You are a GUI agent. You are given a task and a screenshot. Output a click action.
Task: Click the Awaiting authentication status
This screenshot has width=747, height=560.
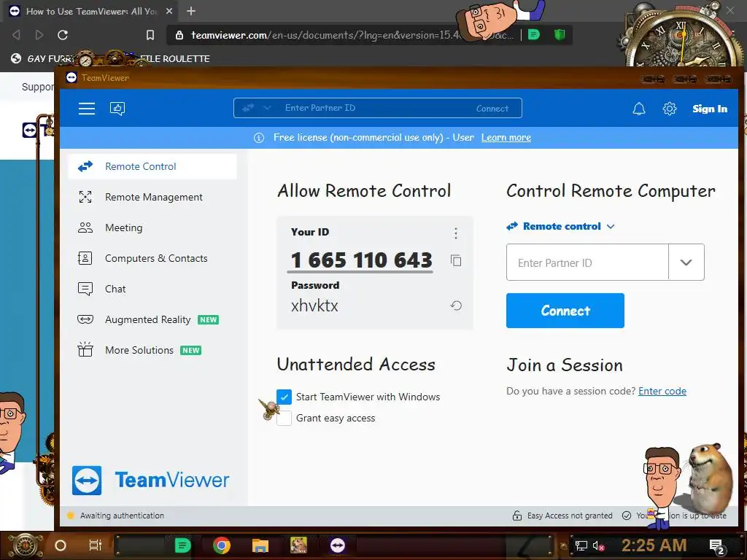coord(122,516)
